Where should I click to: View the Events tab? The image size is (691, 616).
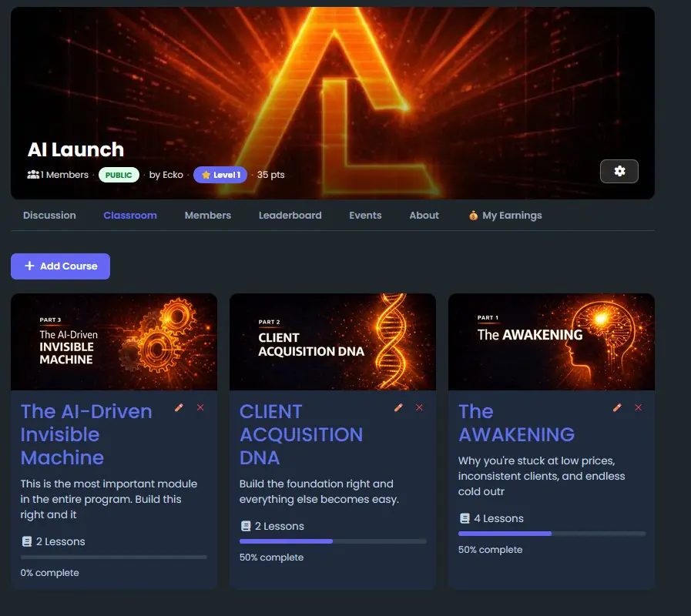point(365,216)
